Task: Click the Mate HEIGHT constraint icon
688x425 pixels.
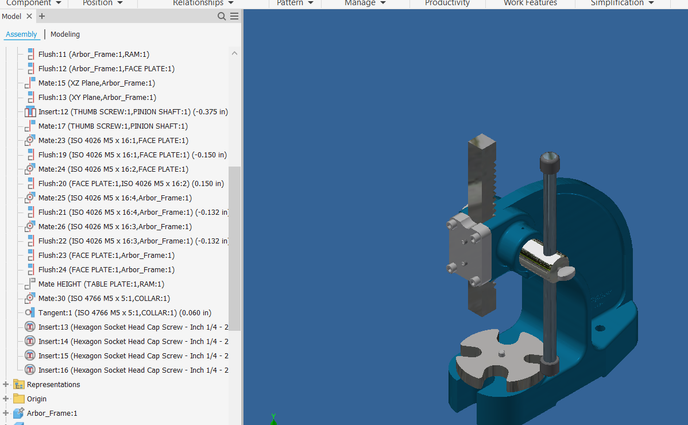Action: [30, 284]
